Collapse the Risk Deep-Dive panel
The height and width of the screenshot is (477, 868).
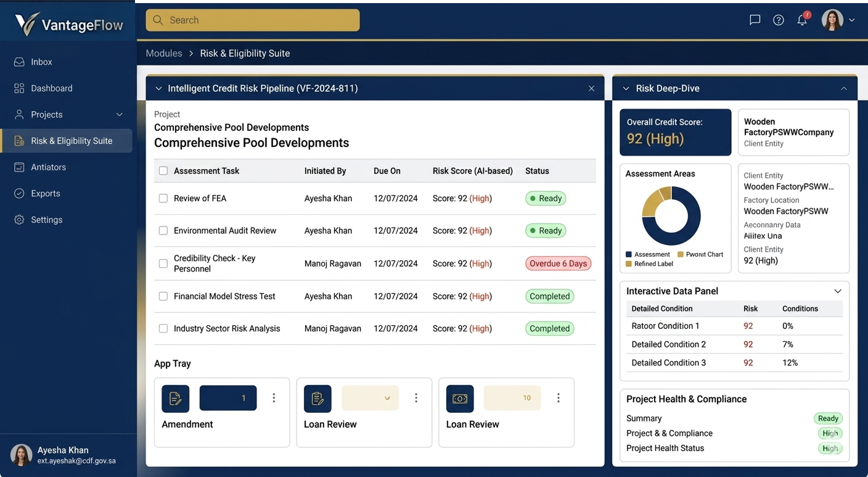843,89
